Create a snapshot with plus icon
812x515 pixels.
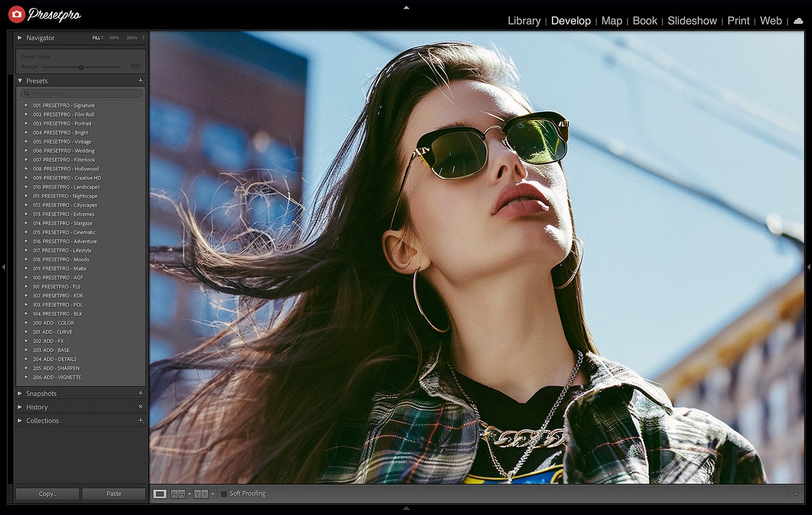tap(141, 393)
